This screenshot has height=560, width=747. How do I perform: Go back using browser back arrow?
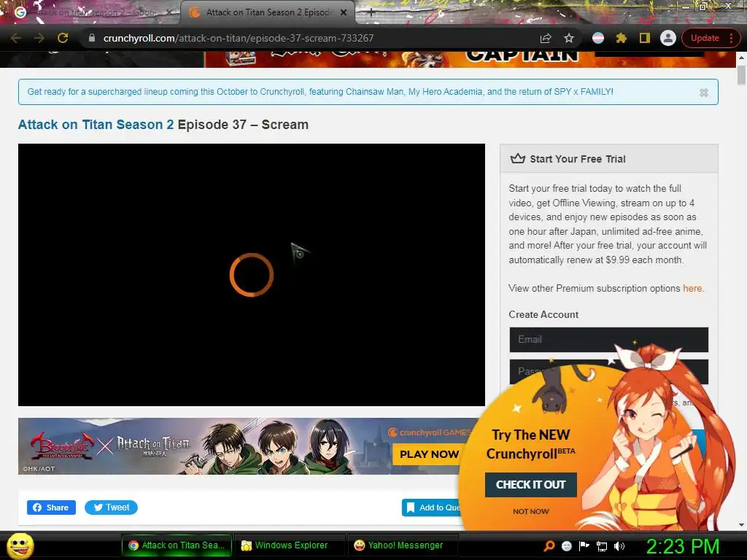click(x=16, y=38)
